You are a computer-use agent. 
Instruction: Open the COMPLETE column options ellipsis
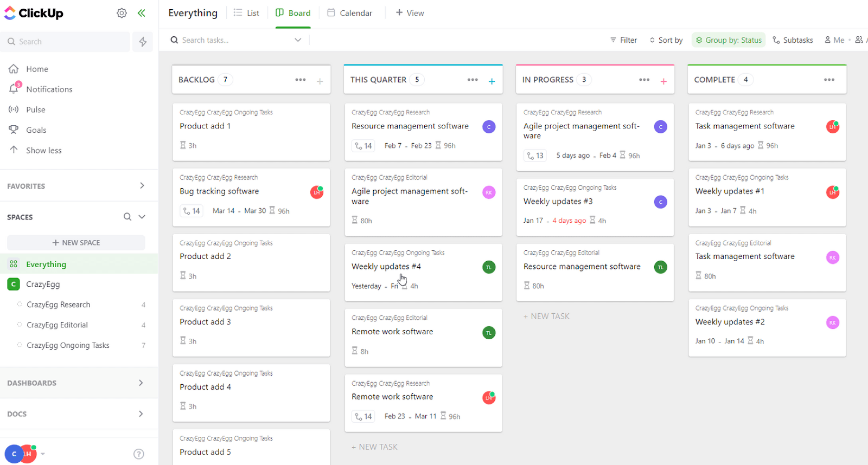point(829,80)
